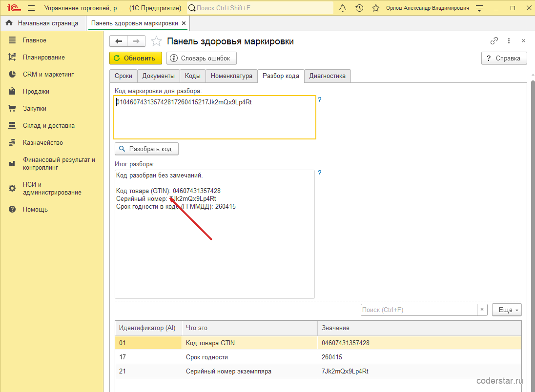Open Казначейство section in sidebar
The height and width of the screenshot is (392, 535).
(x=51, y=142)
